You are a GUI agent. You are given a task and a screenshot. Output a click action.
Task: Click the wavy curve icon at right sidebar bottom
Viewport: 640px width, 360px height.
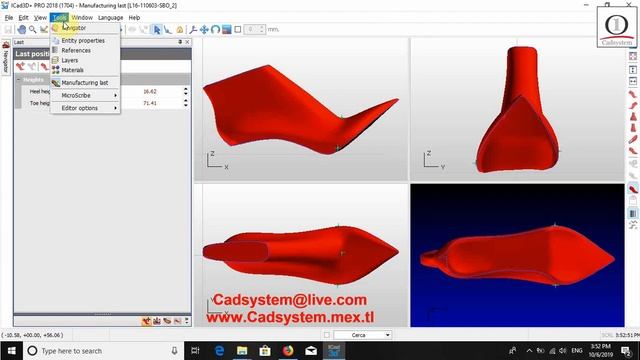click(x=633, y=225)
